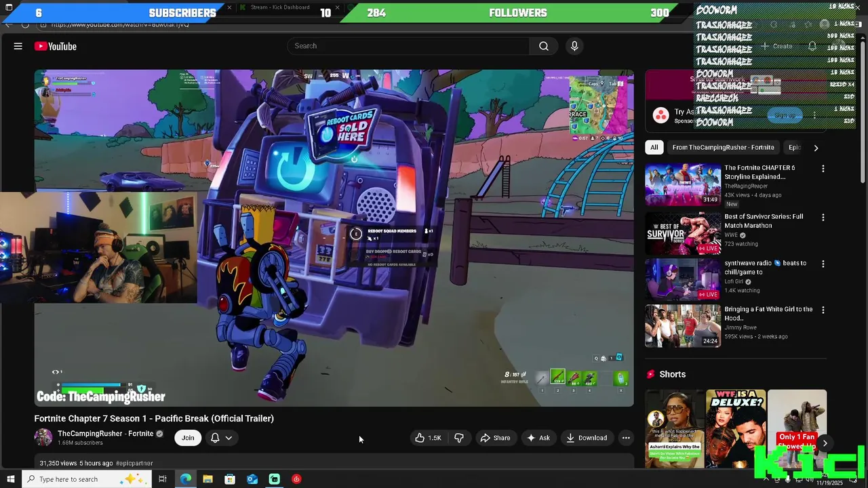Open options menu for Survivor Series video
This screenshot has height=488, width=868.
coord(823,218)
